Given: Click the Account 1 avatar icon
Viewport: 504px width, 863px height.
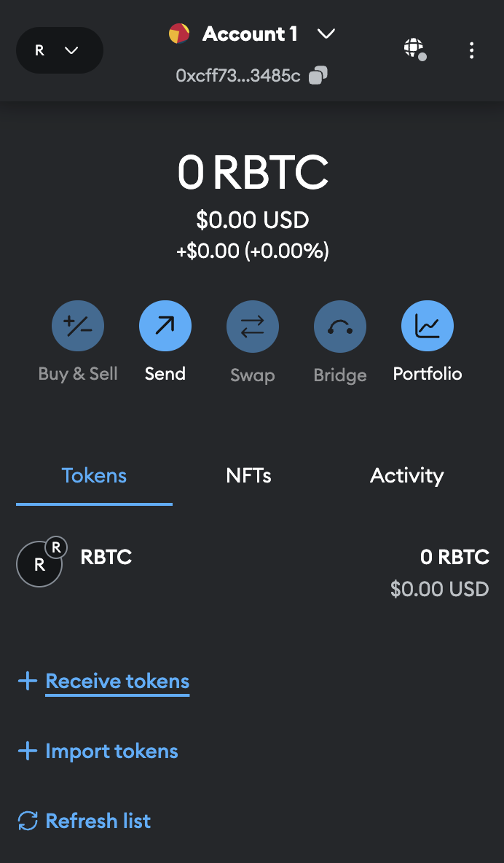Looking at the screenshot, I should point(179,34).
